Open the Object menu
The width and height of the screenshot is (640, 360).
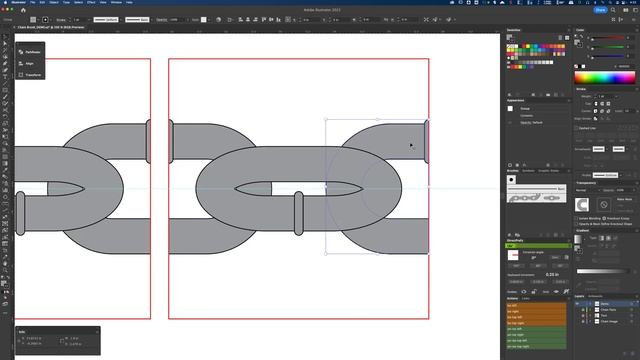[x=53, y=2]
